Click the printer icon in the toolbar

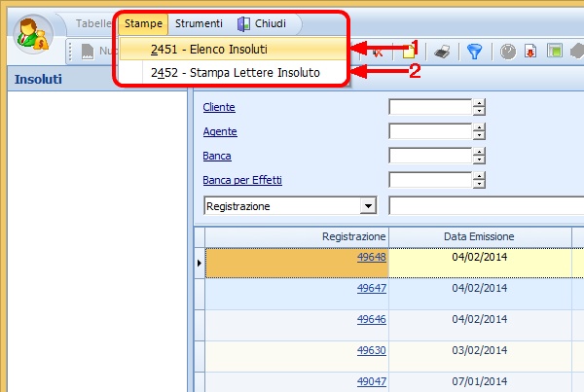[441, 51]
